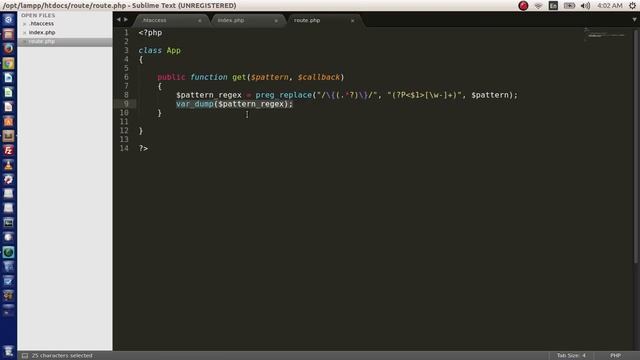Click the 'function' keyword on line 6
Viewport: 640px width, 360px height.
pos(209,77)
